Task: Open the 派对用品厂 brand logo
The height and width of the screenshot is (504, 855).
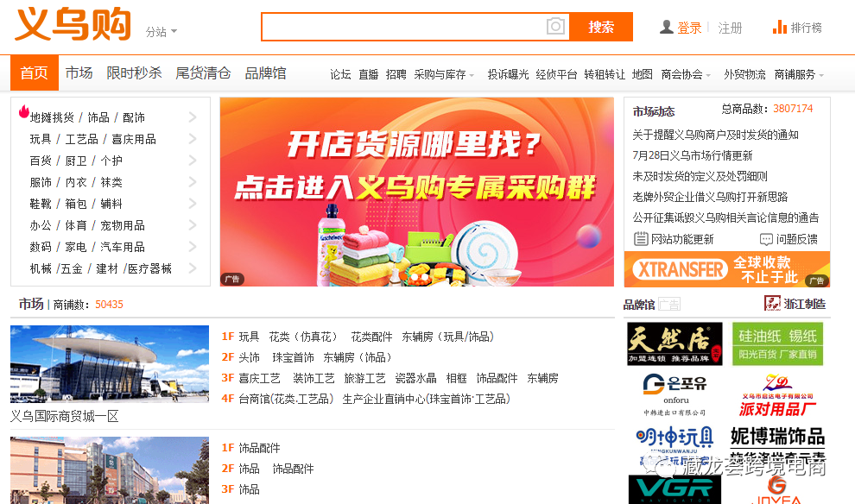Action: pyautogui.click(x=777, y=395)
